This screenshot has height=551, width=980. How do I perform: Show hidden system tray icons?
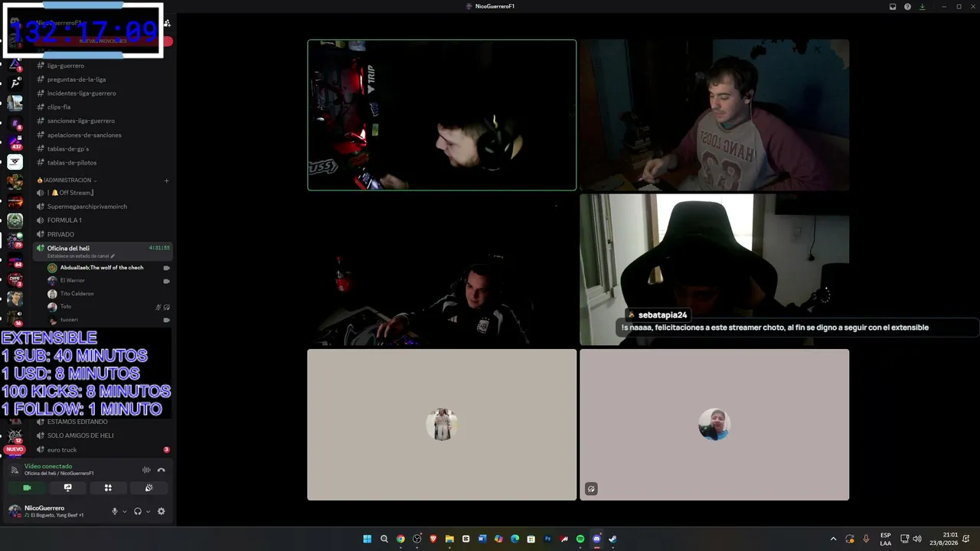coord(834,539)
